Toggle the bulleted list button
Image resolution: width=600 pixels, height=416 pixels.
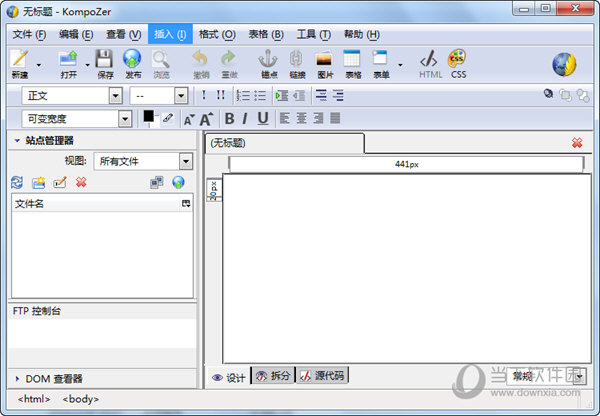(260, 95)
